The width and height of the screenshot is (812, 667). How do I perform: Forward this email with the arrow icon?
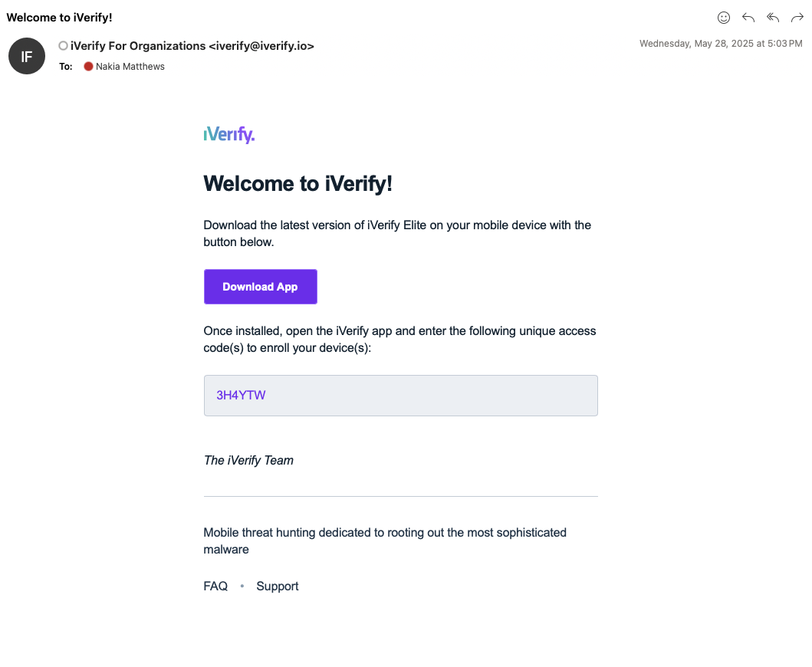click(x=797, y=18)
